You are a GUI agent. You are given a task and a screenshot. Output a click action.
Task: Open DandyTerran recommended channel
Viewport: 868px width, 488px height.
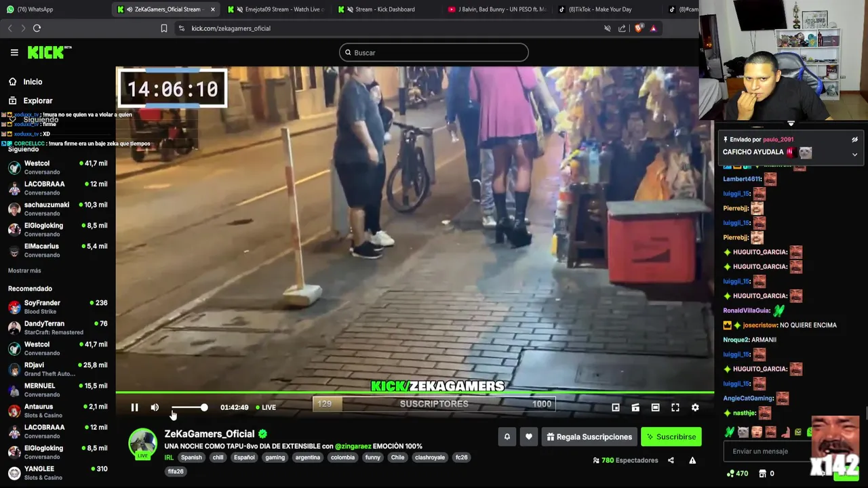tap(58, 327)
